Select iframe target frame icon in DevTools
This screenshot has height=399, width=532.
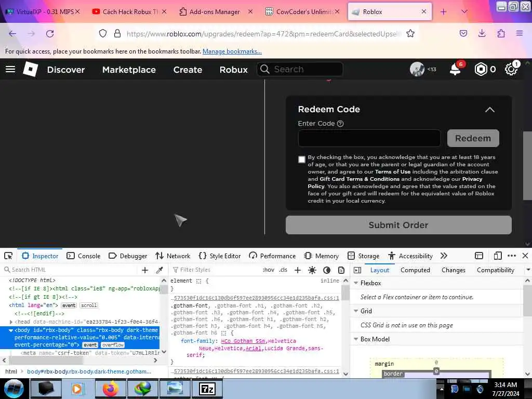(x=478, y=256)
